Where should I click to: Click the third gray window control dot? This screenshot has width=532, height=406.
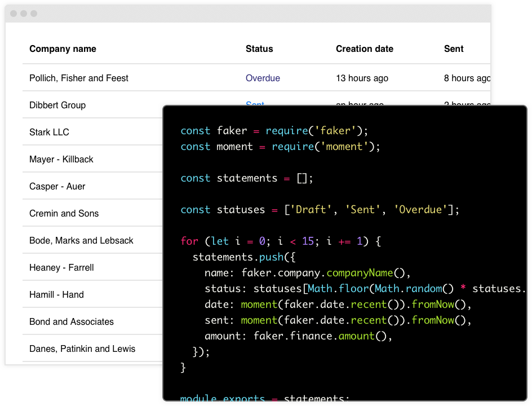[x=34, y=14]
